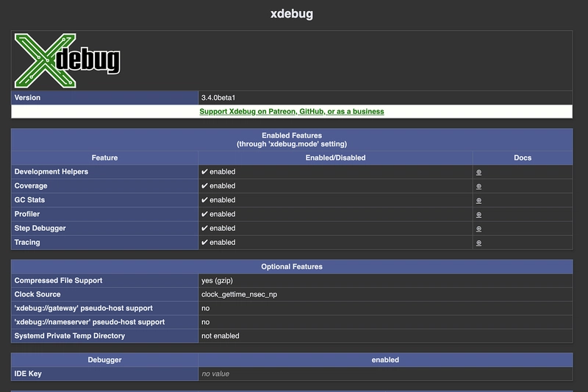Click enabled status for Tracing
Image resolution: width=588 pixels, height=392 pixels.
point(218,242)
